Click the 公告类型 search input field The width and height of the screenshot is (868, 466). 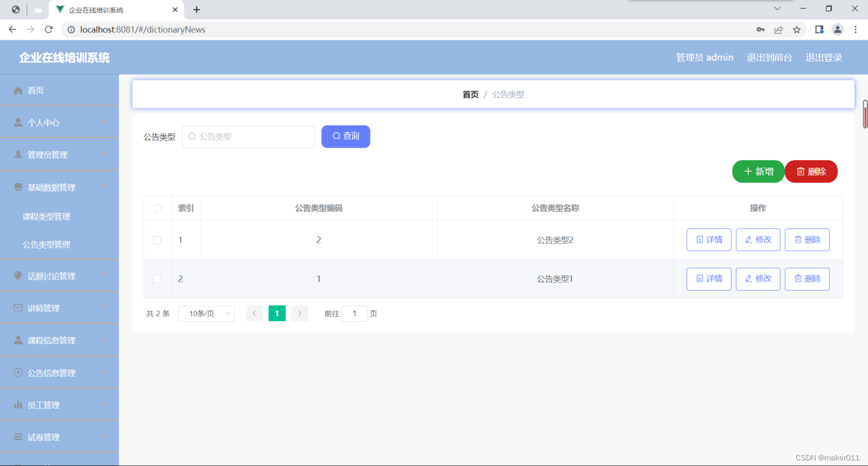(249, 136)
